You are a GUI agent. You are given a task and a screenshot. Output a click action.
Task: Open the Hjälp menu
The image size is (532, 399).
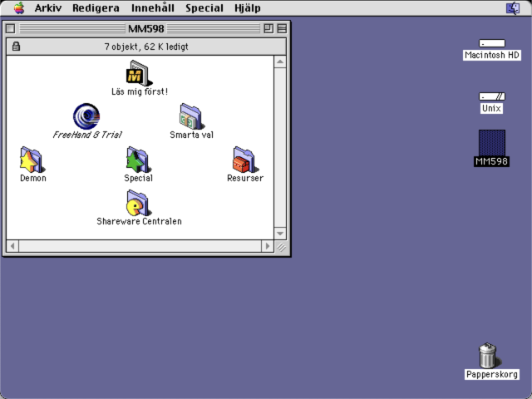pyautogui.click(x=248, y=8)
